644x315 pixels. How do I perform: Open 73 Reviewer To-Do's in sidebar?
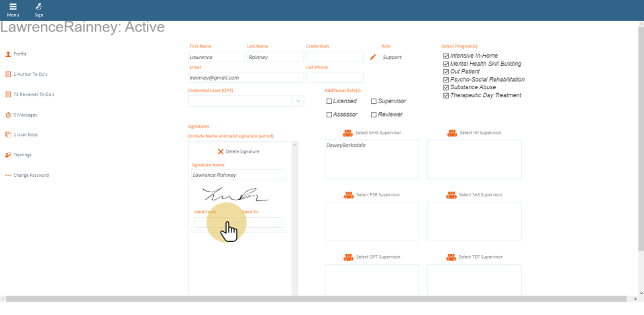click(x=34, y=94)
